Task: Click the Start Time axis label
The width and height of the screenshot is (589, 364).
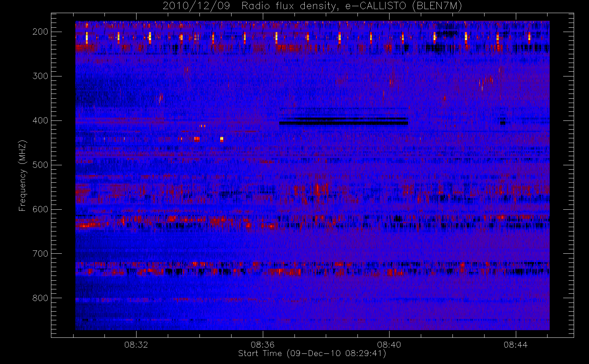Action: pyautogui.click(x=312, y=353)
